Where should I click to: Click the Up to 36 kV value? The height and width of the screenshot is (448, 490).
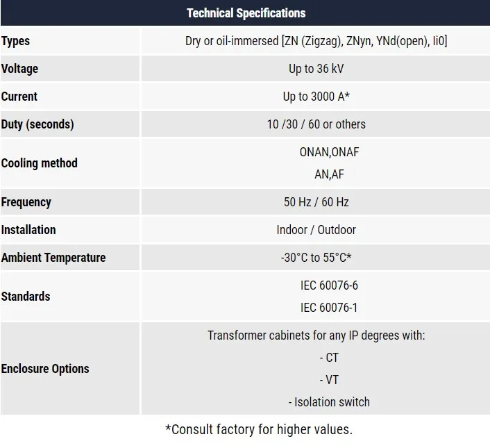(x=316, y=69)
